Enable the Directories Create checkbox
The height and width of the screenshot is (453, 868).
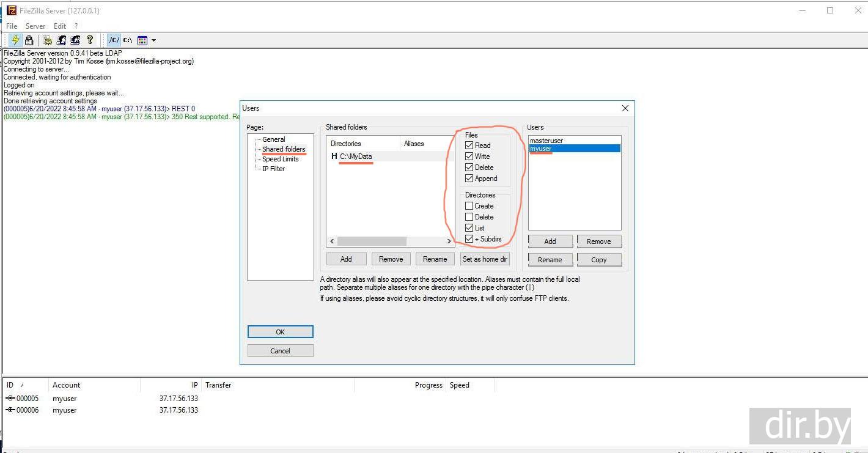point(469,206)
